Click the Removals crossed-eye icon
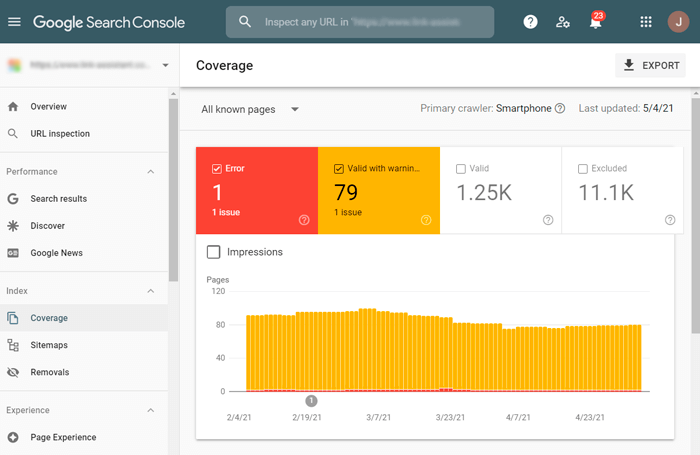The height and width of the screenshot is (455, 700). 13,372
